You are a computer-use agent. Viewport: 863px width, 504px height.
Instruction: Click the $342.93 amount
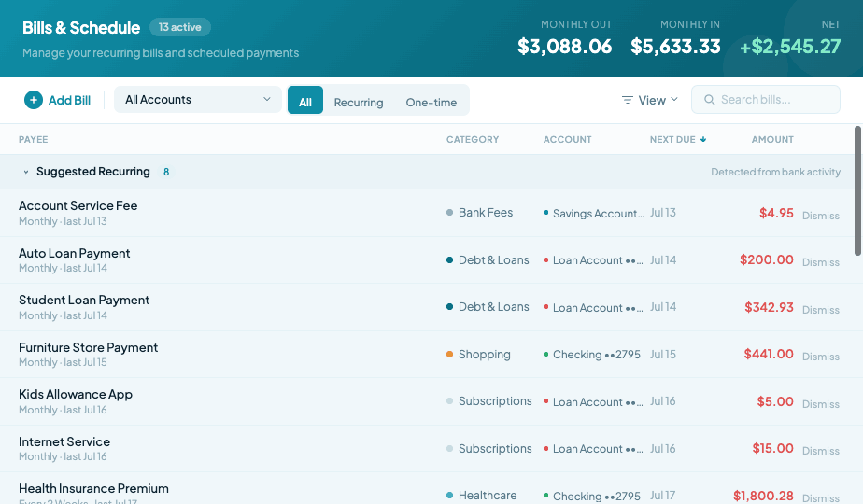(769, 307)
